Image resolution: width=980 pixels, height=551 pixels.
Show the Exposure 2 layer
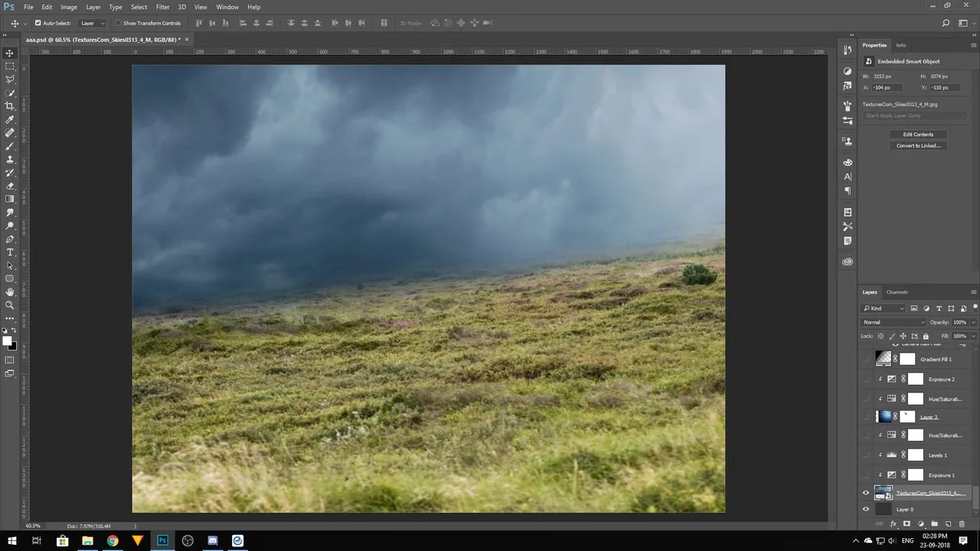pos(866,379)
